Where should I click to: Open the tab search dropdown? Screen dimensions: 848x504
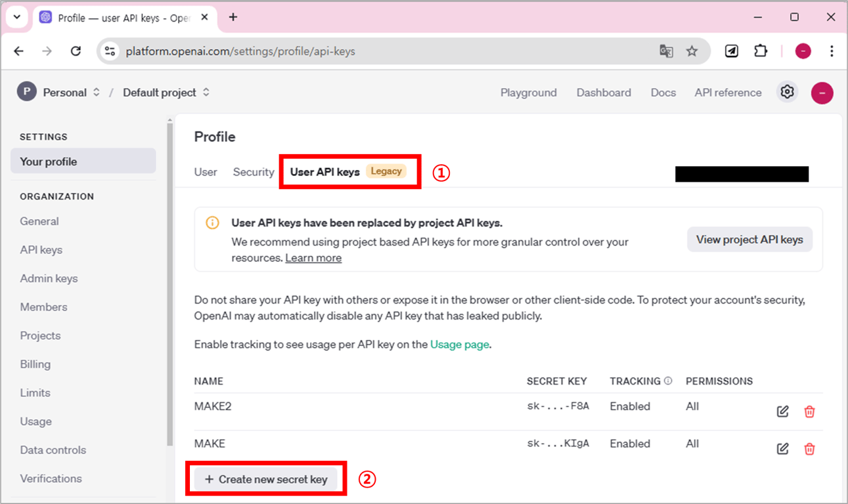[17, 18]
